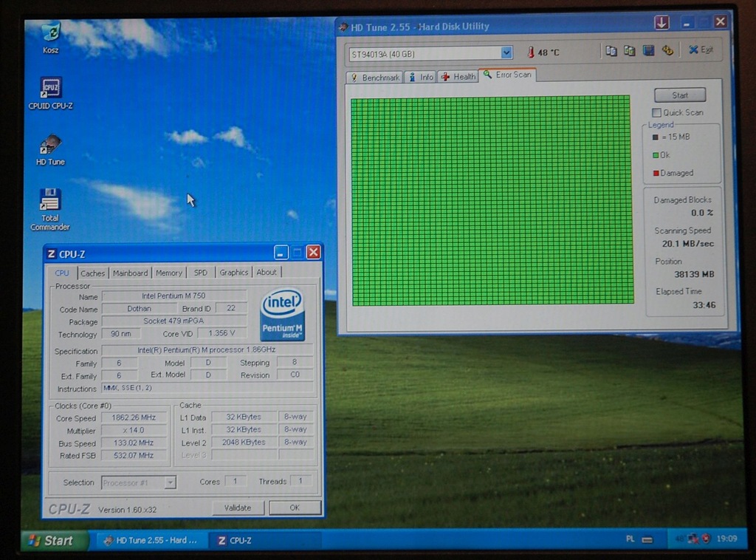Click the Position value 38139 MB
Viewport: 756px width, 560px height.
tap(694, 274)
